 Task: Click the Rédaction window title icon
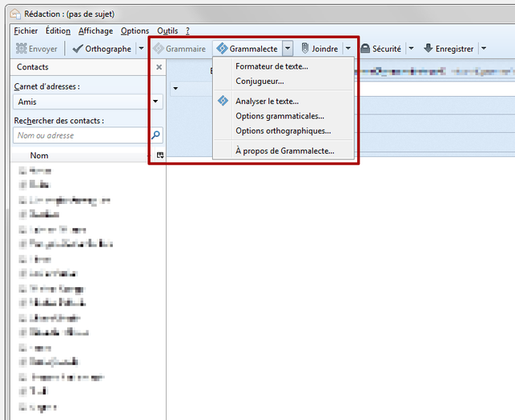pyautogui.click(x=15, y=14)
